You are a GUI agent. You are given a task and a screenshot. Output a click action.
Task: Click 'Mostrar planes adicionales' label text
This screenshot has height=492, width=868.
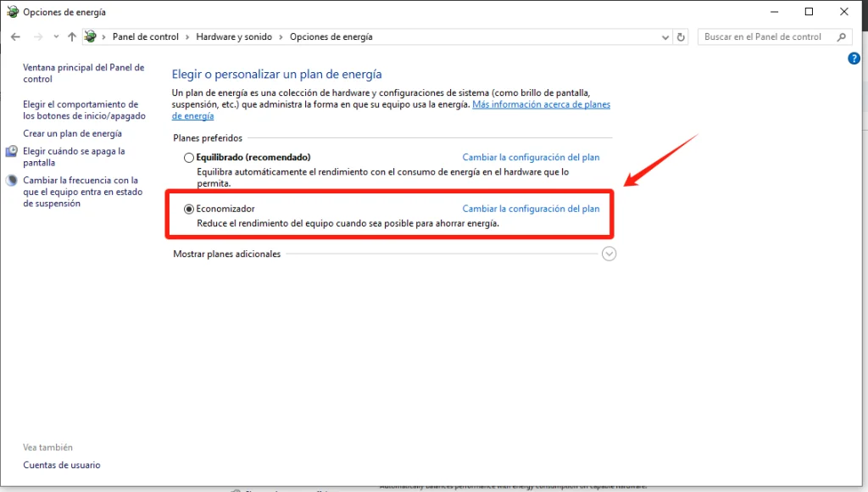(x=227, y=254)
